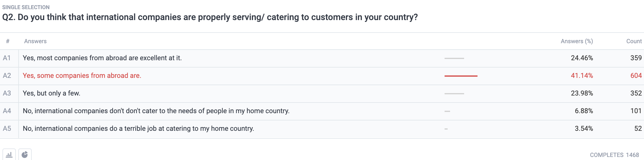Switch to bar chart view
This screenshot has width=644, height=160.
click(9, 155)
